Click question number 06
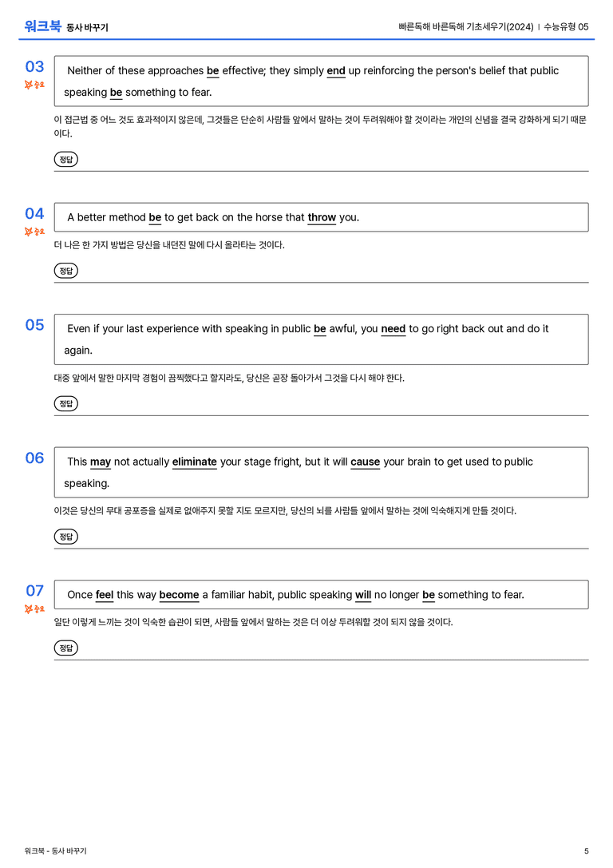 tap(34, 458)
